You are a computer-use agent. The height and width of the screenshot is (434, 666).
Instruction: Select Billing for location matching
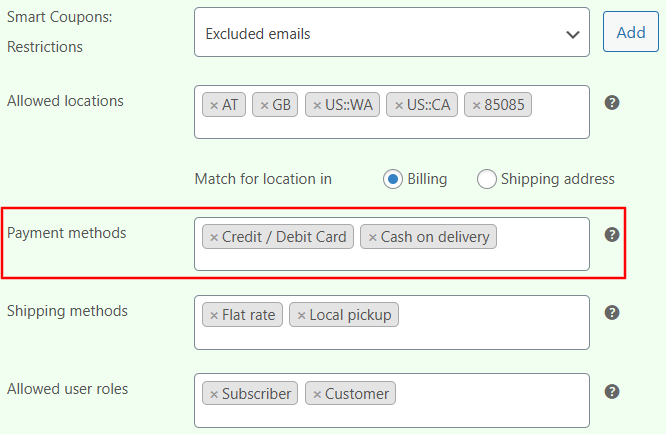393,179
